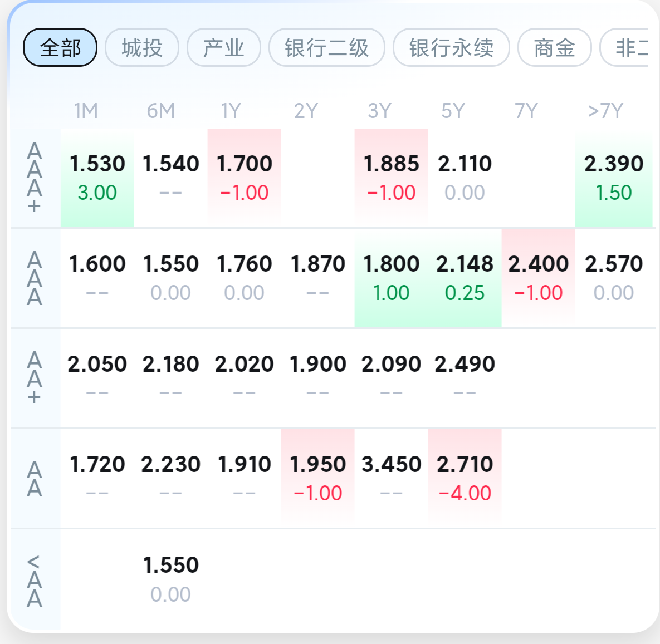Open the AAA+ 1M cell showing 1.530
Screen dimensions: 660x644
point(97,178)
